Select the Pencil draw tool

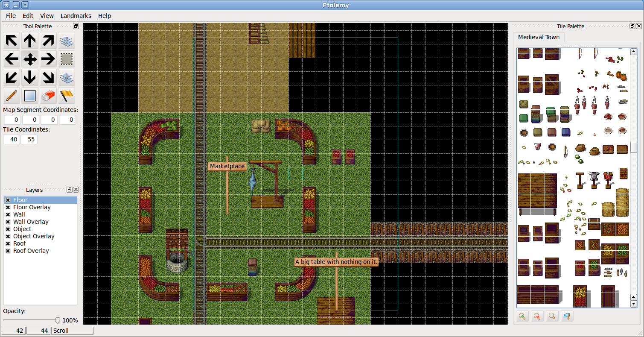click(x=12, y=96)
